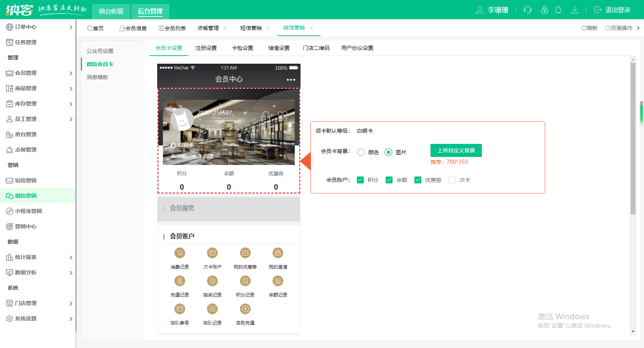This screenshot has height=348, width=644.
Task: Open the 消费记录 shopping cart icon
Action: 179,253
